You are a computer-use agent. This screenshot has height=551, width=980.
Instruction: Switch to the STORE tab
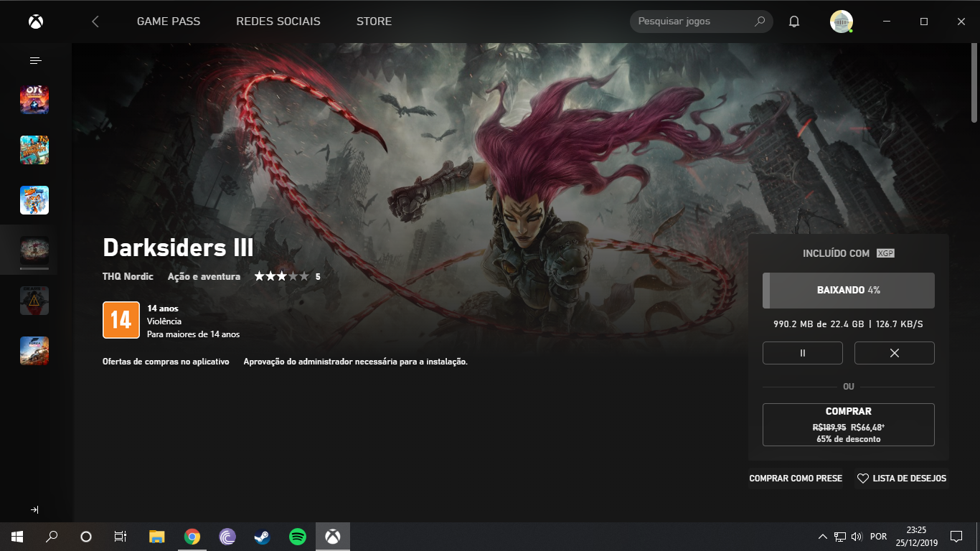pyautogui.click(x=374, y=22)
